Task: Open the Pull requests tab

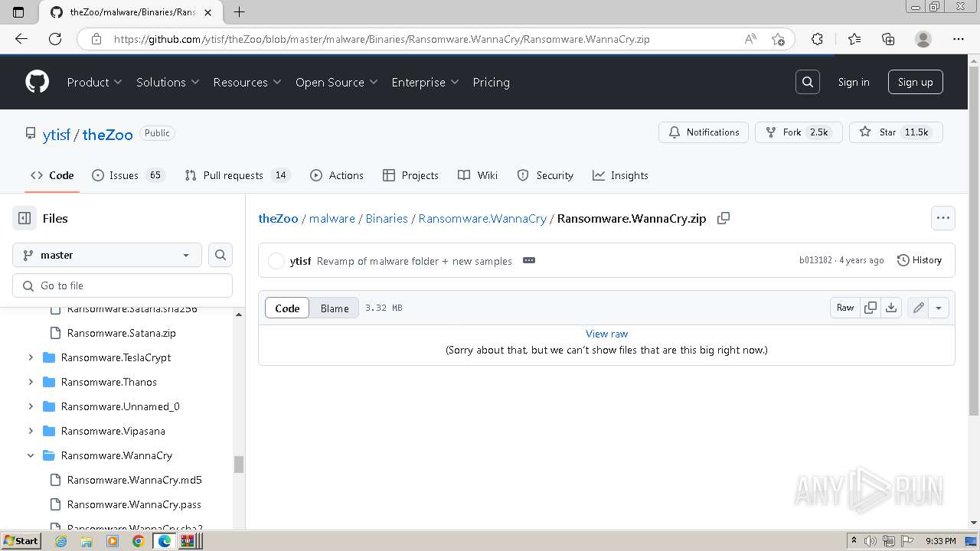Action: [x=237, y=175]
